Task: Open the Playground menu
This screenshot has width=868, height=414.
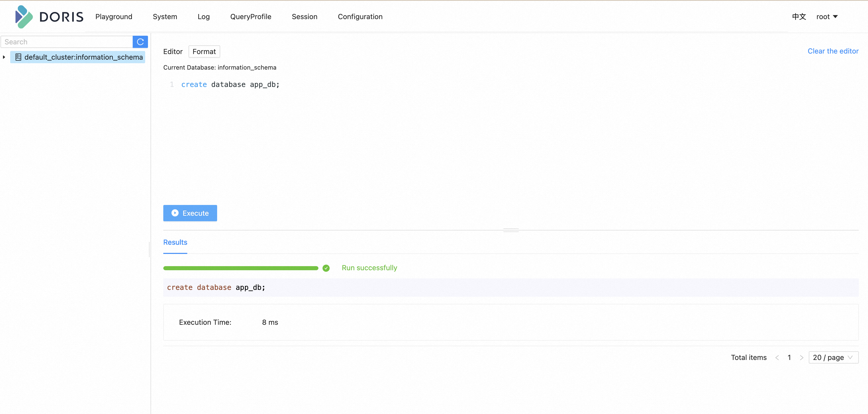Action: pos(114,17)
